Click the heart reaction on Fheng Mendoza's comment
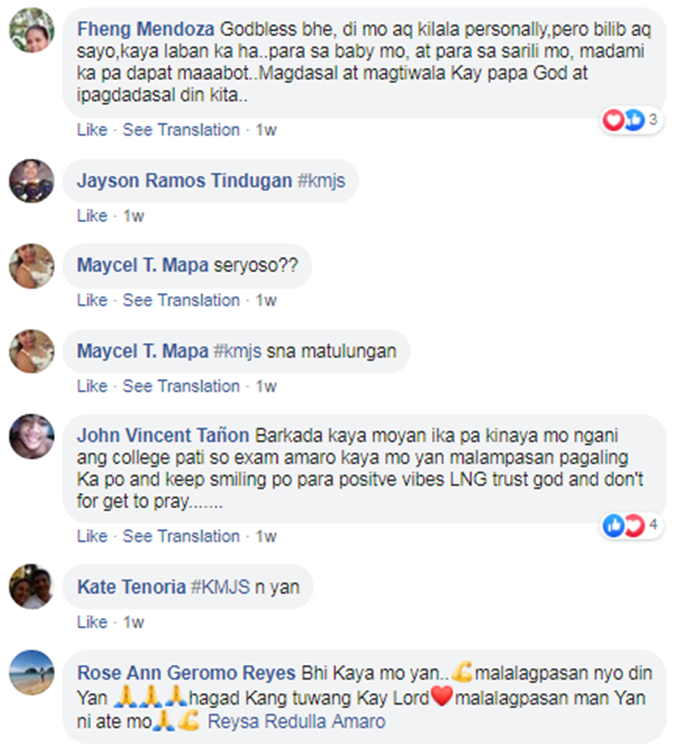This screenshot has width=700, height=744. point(613,119)
